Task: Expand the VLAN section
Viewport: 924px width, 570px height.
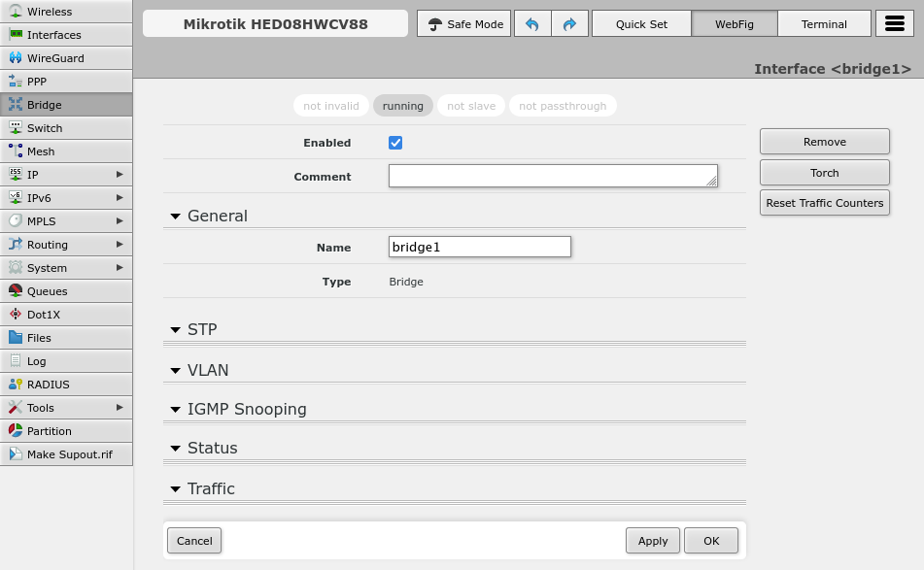Action: 207,371
